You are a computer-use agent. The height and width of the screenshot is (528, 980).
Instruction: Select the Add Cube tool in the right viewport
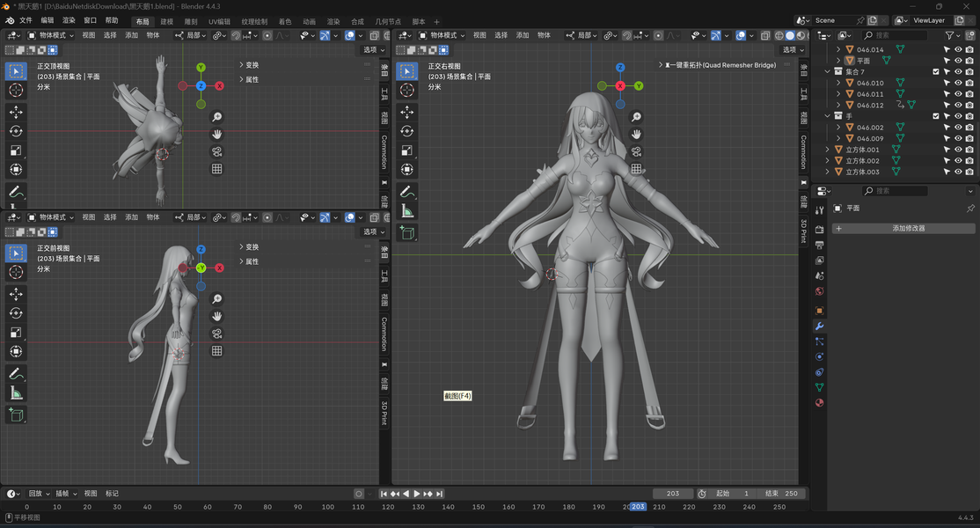click(407, 233)
